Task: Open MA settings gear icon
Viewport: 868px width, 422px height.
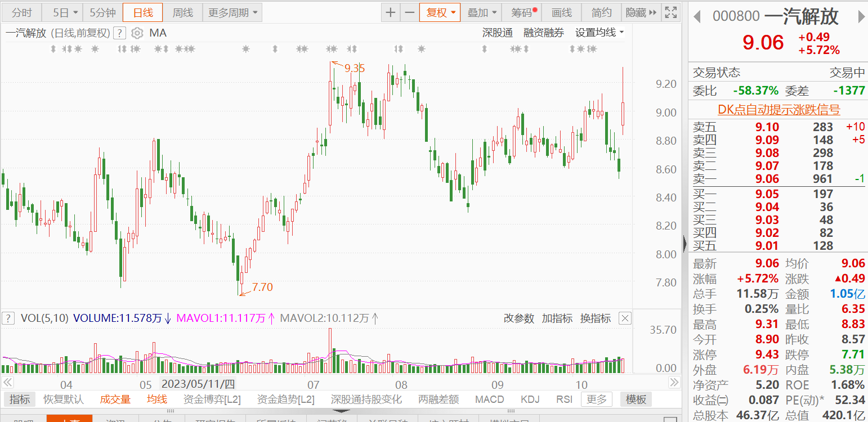Action: [137, 33]
